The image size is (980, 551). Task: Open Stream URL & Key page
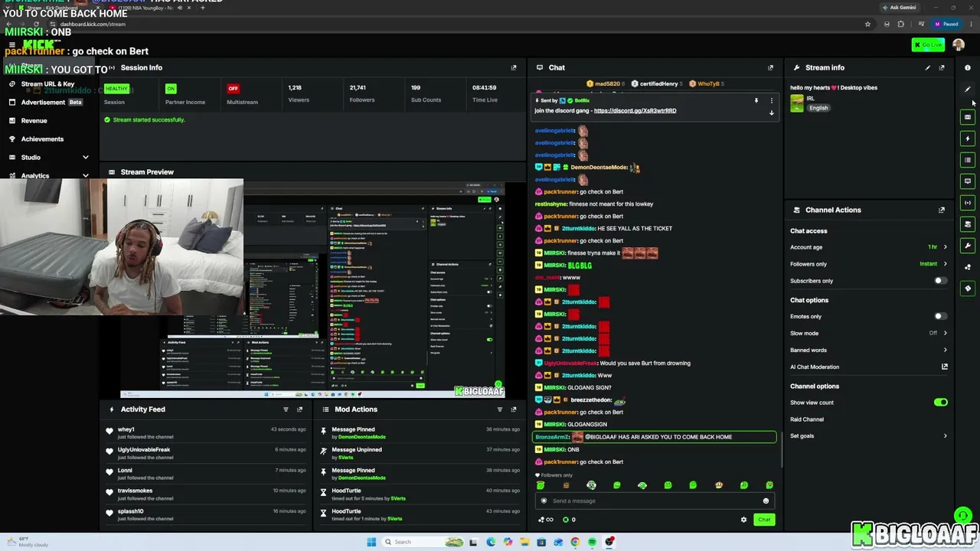(x=47, y=84)
